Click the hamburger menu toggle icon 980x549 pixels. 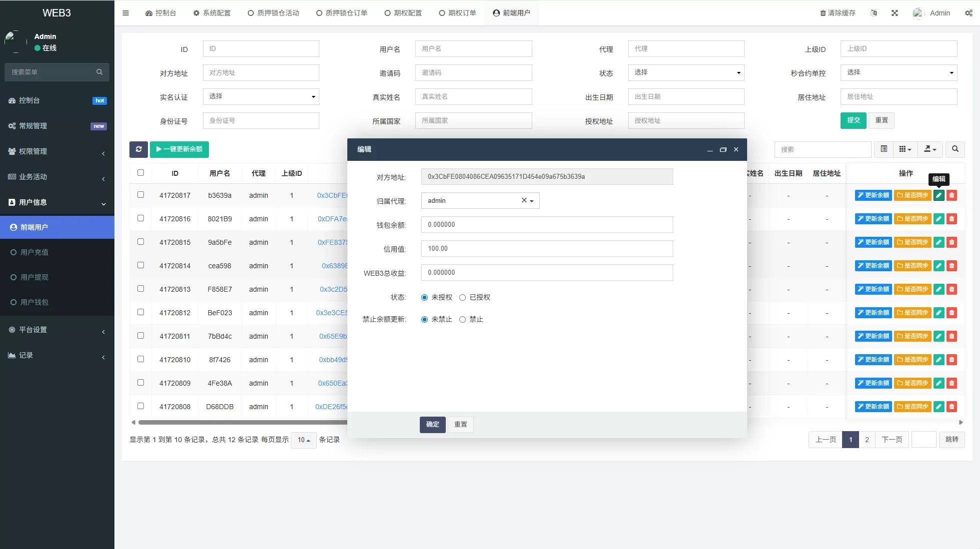click(126, 13)
